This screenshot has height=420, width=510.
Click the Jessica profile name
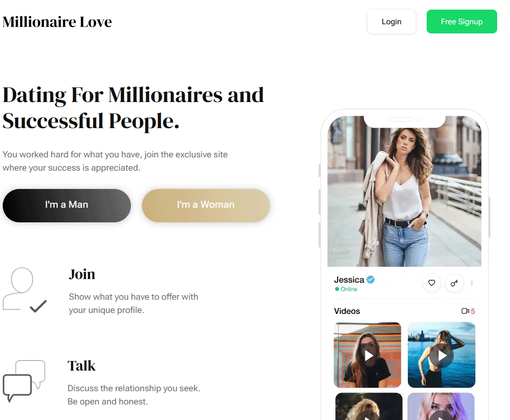349,280
